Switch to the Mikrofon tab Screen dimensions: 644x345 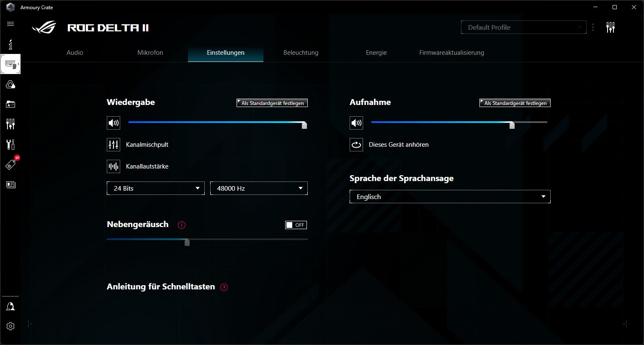point(150,53)
